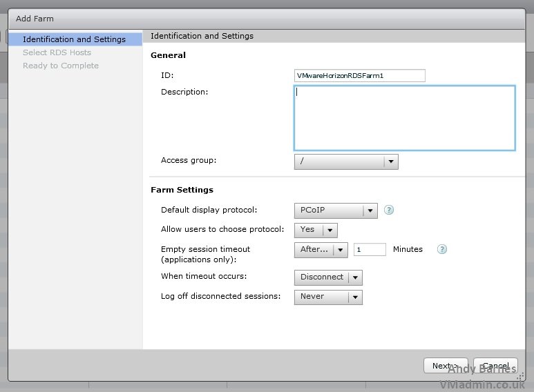This screenshot has height=392, width=534.
Task: Click help icon beside Default display protocol
Action: (x=389, y=210)
